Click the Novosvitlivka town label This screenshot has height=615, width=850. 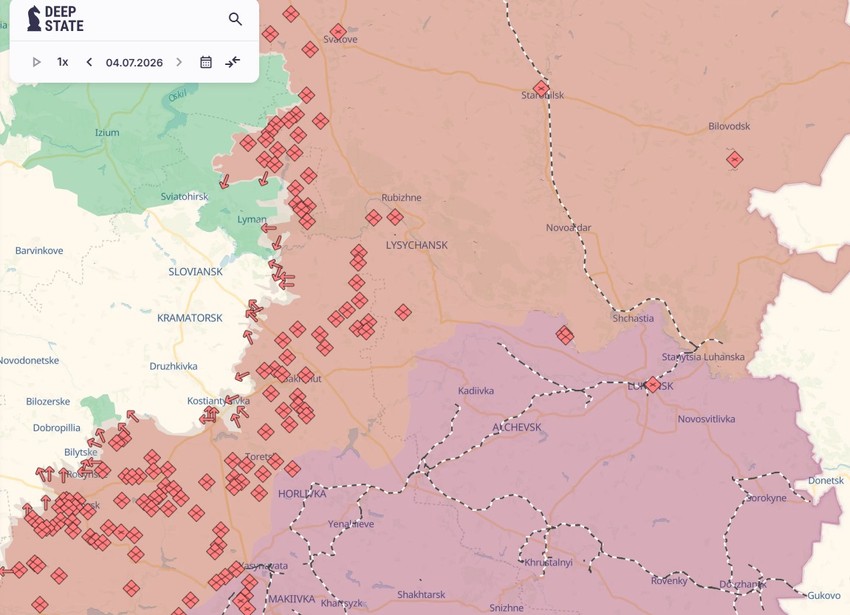[x=706, y=419]
